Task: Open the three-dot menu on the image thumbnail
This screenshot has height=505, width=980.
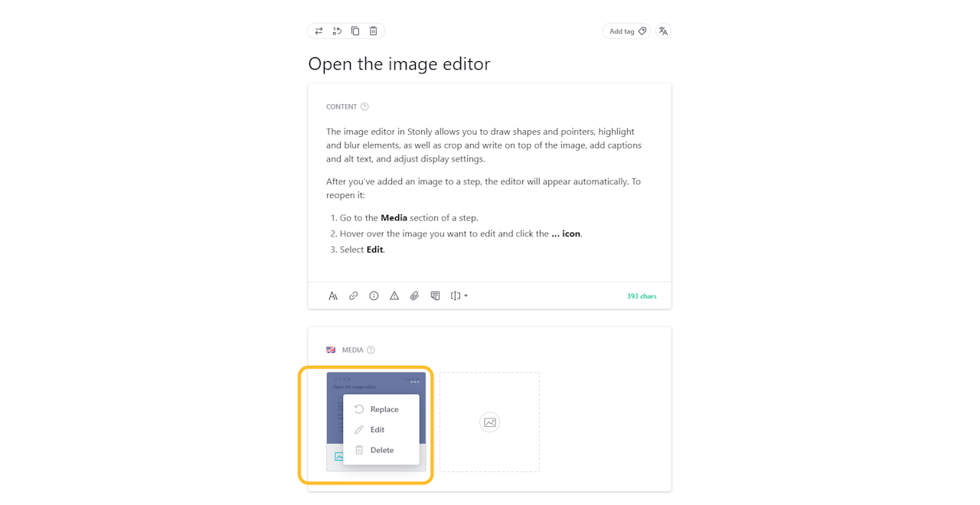Action: (414, 380)
